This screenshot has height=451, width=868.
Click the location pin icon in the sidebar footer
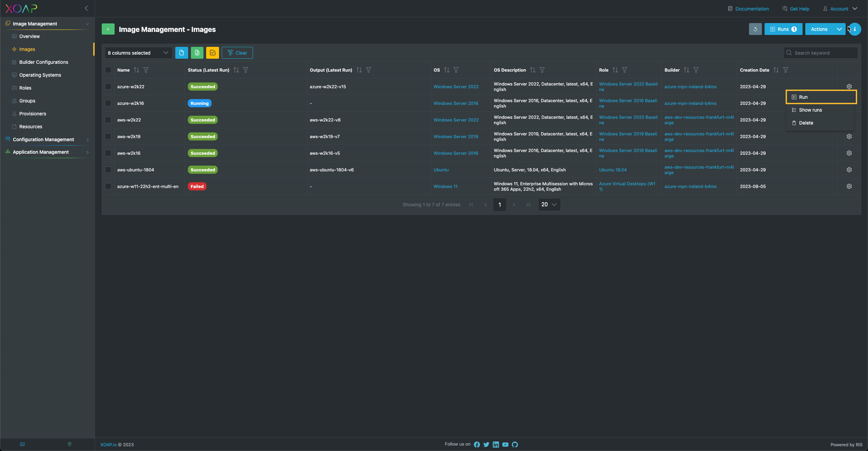pos(70,444)
